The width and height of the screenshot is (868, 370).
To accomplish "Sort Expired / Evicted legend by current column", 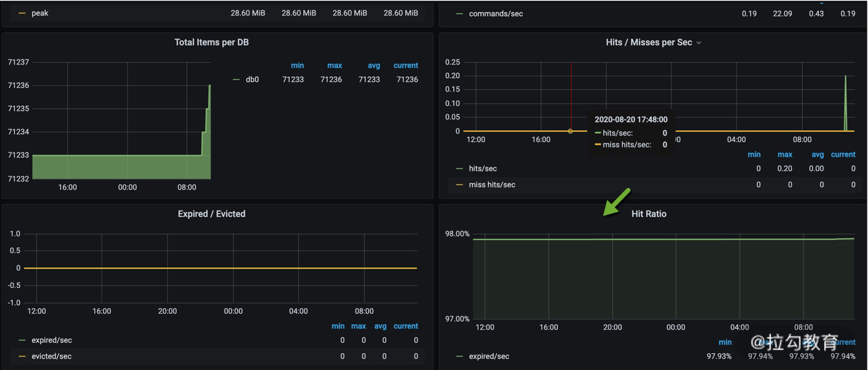I will click(406, 326).
